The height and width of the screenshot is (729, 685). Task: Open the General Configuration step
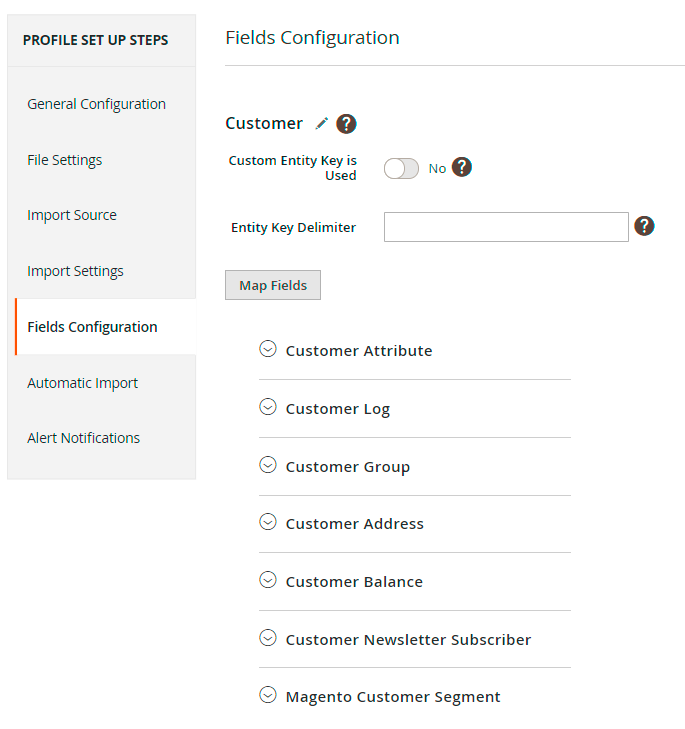(96, 104)
